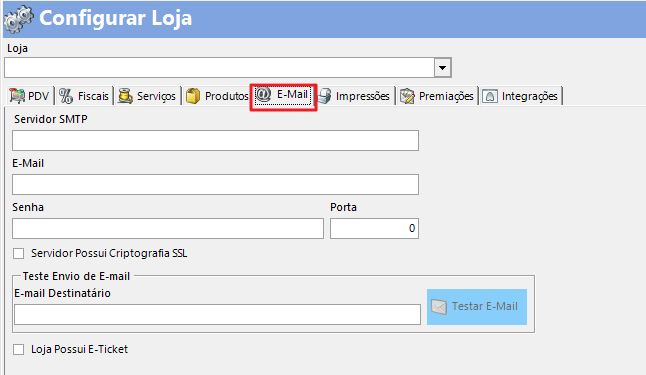Click the Serviços stamp icon
646x375 pixels.
click(x=125, y=96)
